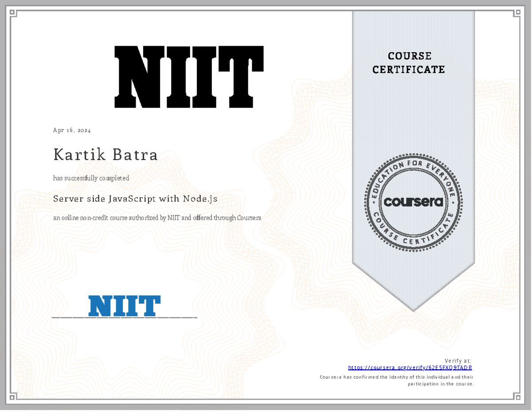
Task: Click the bottom-right decorative corner ornament
Action: 518,397
